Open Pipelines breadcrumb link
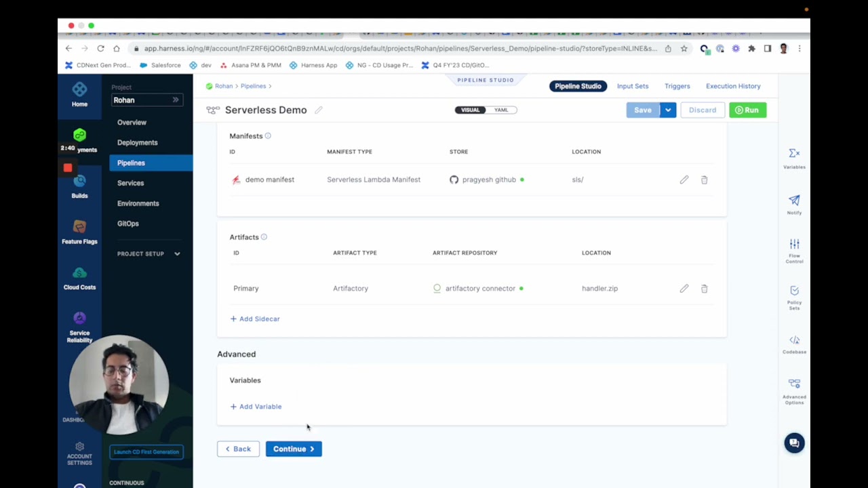 tap(253, 86)
